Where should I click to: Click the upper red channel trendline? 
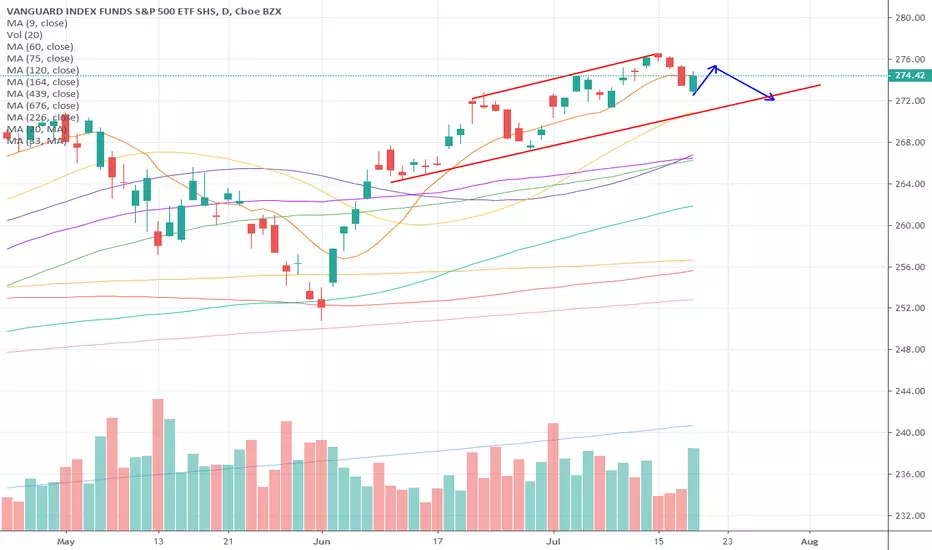click(565, 77)
